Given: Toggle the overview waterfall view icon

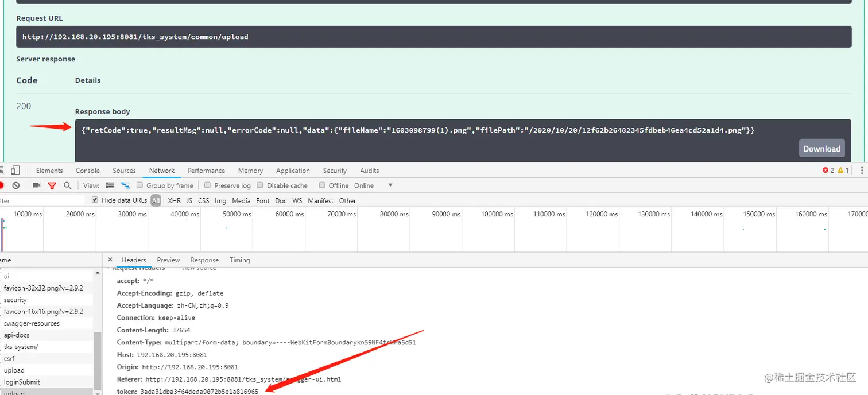Looking at the screenshot, I should [x=125, y=185].
